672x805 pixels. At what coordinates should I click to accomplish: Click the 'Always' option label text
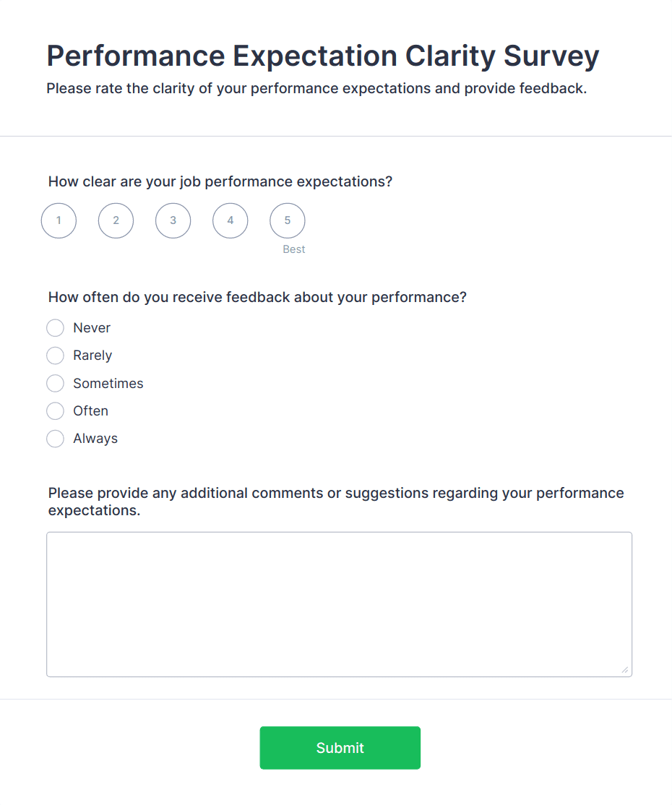(x=95, y=439)
